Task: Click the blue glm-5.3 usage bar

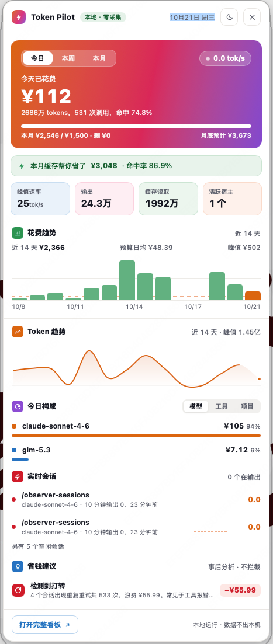Action: [x=20, y=459]
